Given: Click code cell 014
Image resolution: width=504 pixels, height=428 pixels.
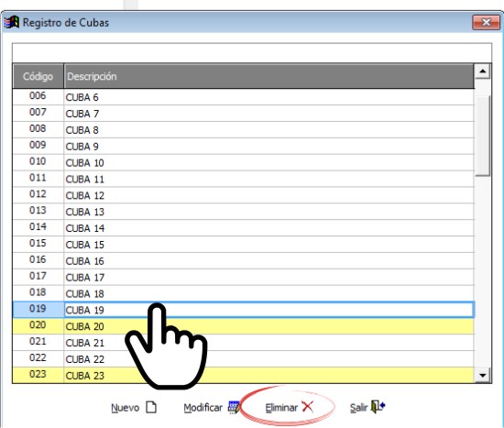Looking at the screenshot, I should 38,228.
